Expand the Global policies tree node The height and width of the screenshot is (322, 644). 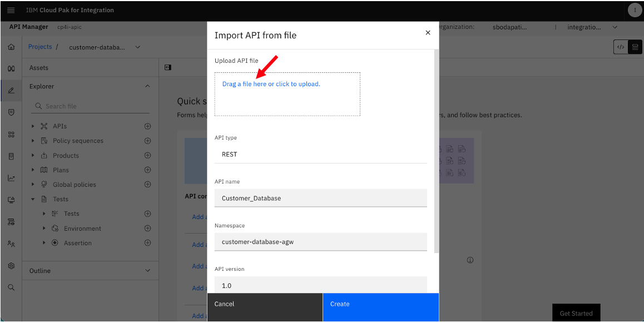click(33, 185)
